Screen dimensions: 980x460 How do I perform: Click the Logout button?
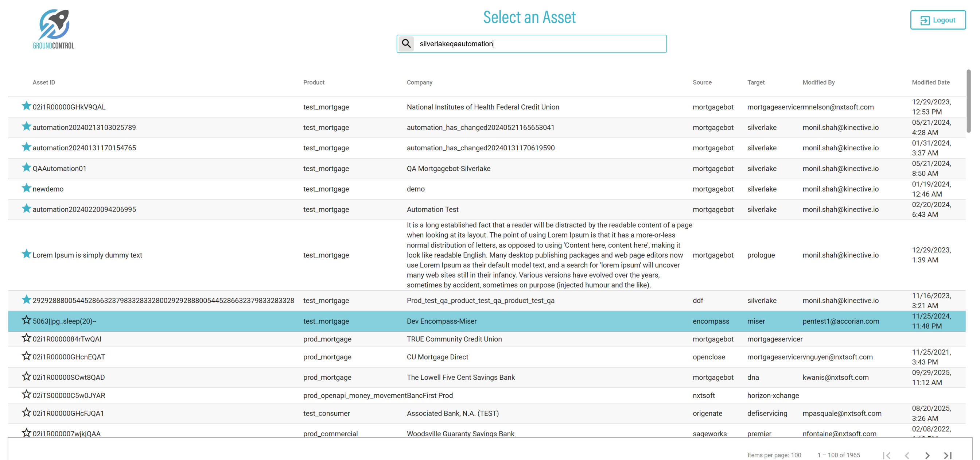tap(938, 20)
